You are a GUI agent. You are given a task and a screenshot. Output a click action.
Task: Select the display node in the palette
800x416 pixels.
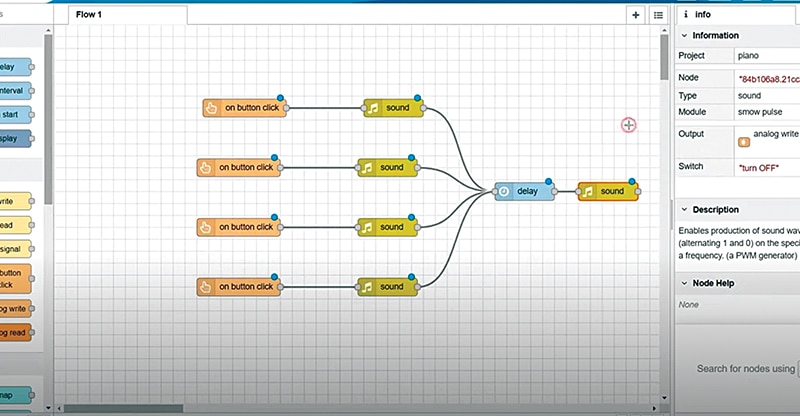pos(15,138)
